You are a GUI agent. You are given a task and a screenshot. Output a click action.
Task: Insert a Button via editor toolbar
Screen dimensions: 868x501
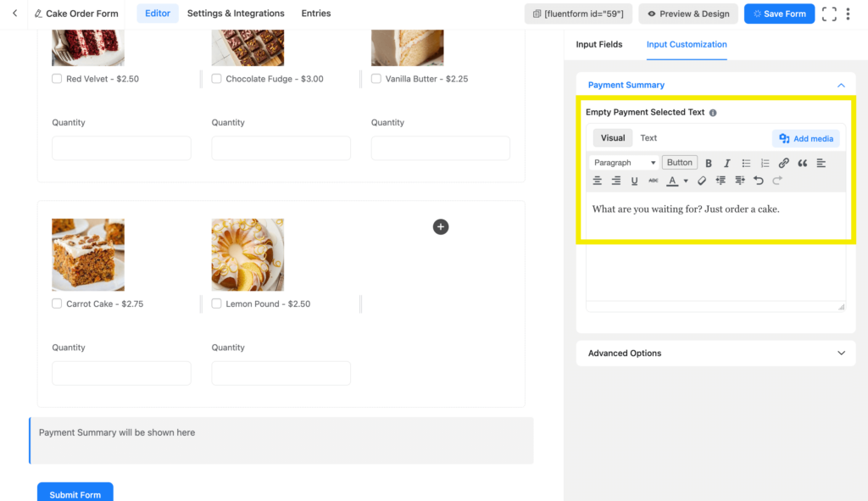point(679,162)
